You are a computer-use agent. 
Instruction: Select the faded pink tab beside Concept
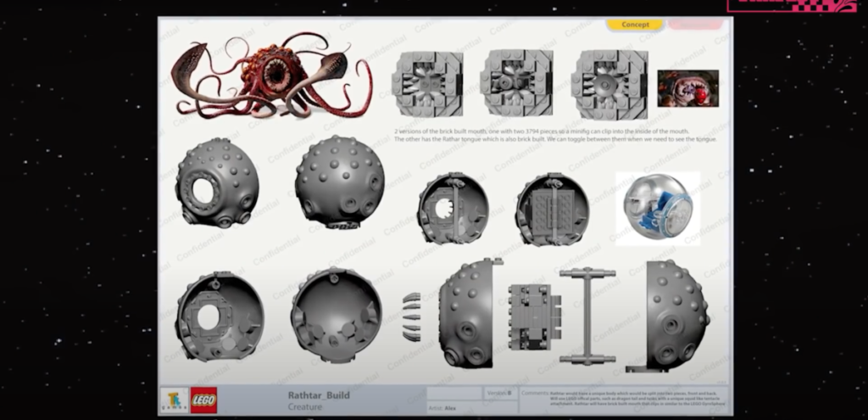(x=695, y=24)
